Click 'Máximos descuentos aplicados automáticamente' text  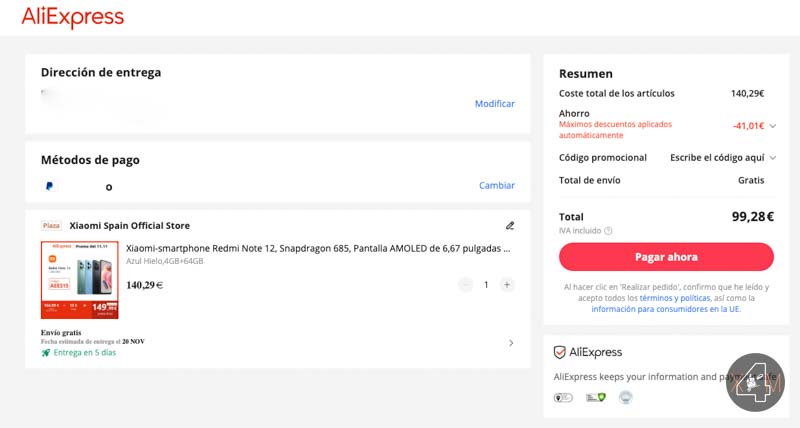tap(615, 130)
